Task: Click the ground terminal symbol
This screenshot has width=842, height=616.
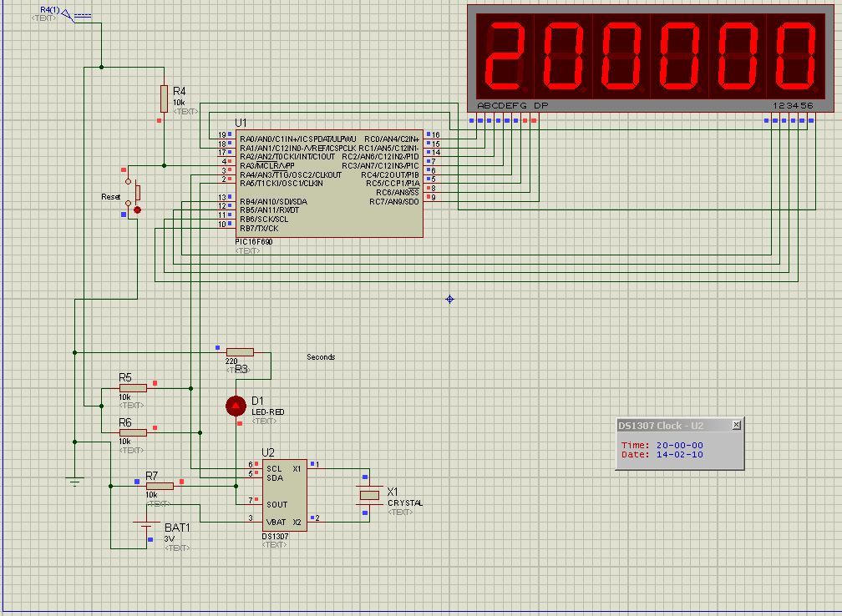Action: tap(75, 479)
